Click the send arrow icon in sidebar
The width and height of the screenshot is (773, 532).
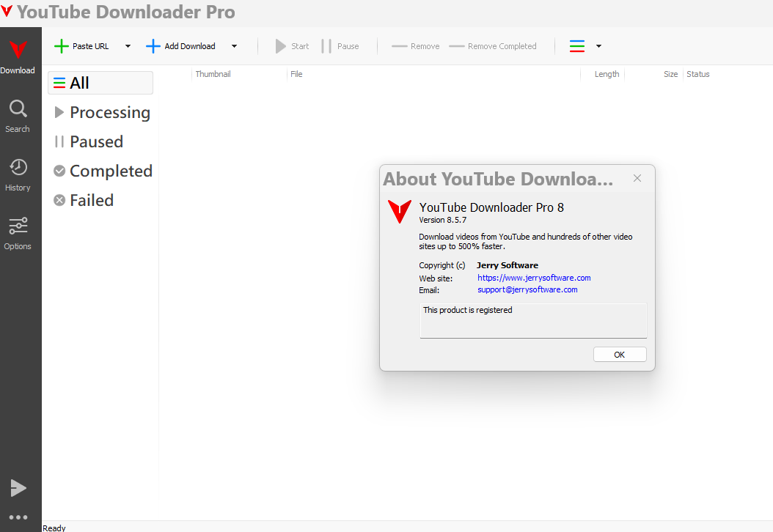click(18, 488)
